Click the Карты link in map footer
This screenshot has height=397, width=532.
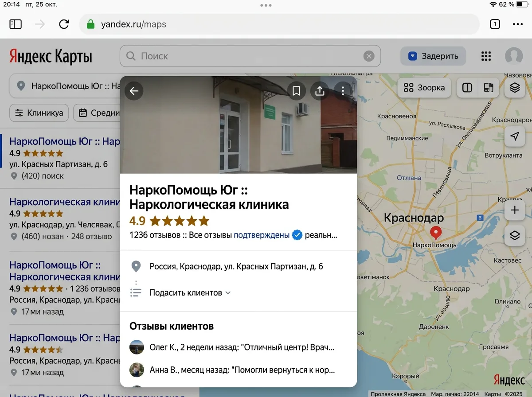[x=493, y=394]
